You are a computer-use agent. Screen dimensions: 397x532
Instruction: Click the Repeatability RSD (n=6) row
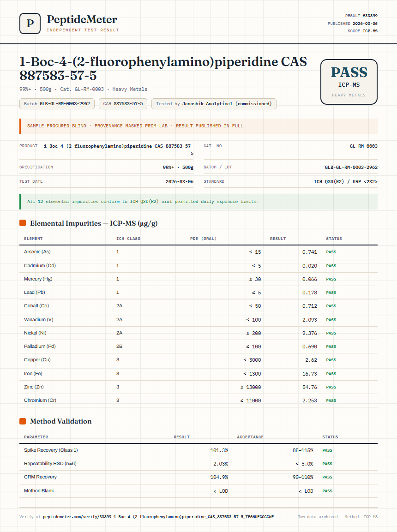pyautogui.click(x=198, y=463)
